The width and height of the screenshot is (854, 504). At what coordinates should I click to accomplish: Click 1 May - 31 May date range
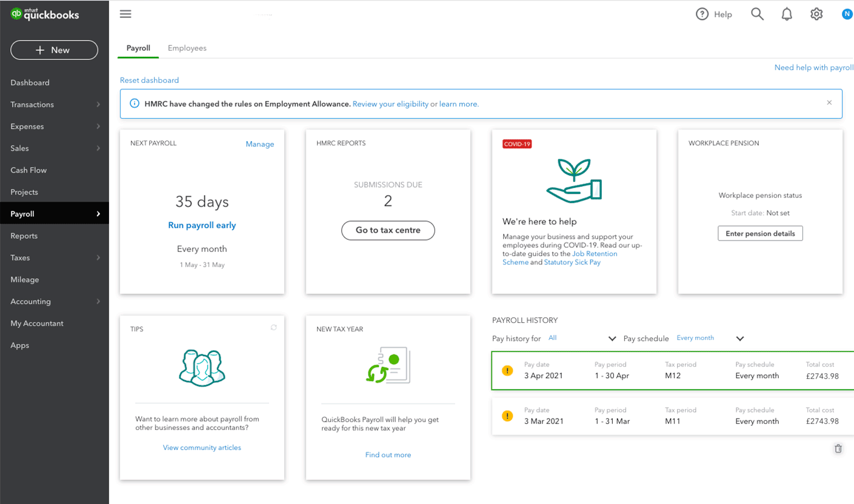202,265
